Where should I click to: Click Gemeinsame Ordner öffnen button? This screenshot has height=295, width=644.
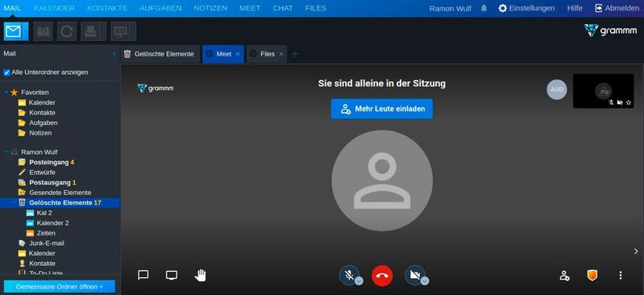(x=60, y=286)
